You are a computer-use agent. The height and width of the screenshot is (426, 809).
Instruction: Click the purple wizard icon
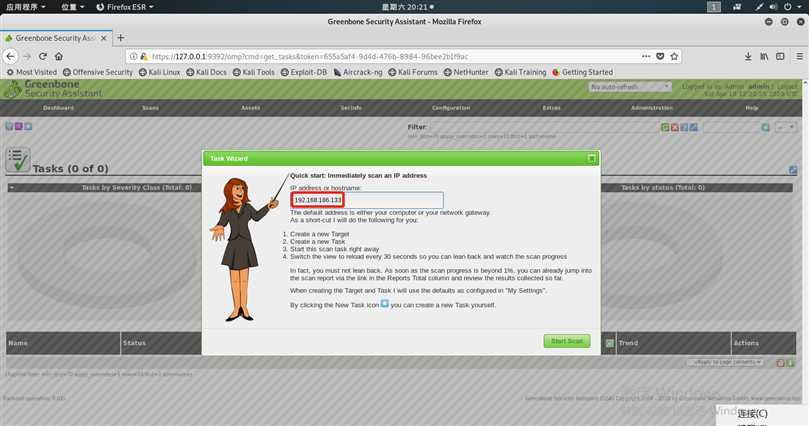click(x=19, y=126)
